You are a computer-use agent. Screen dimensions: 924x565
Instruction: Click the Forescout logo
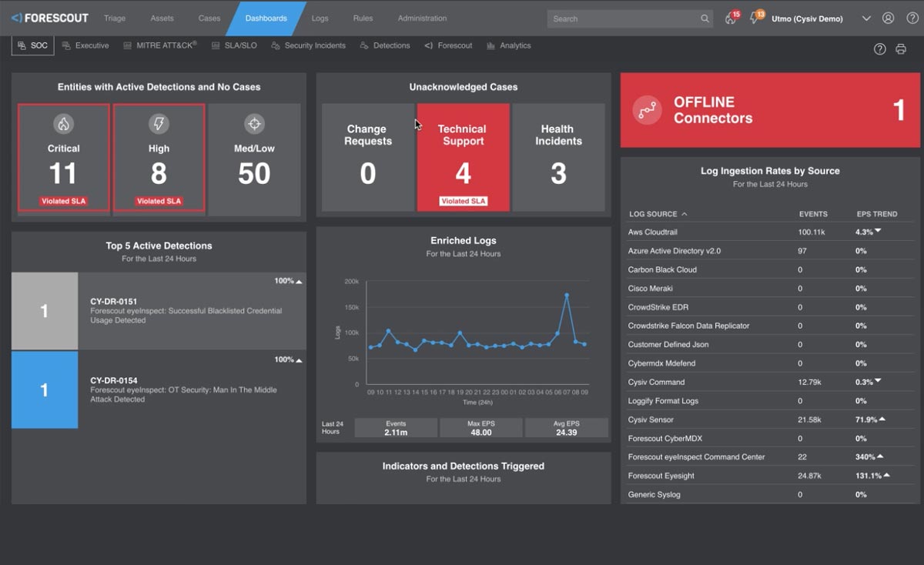[x=50, y=18]
